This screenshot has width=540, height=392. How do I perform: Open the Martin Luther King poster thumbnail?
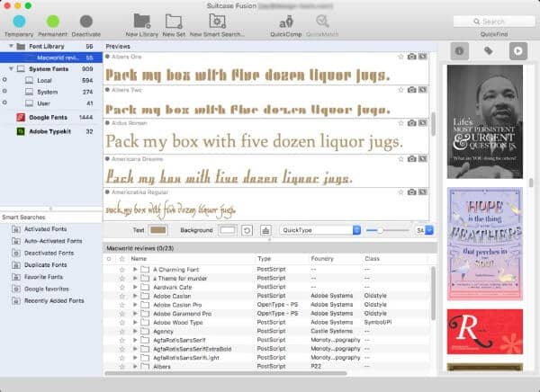point(485,122)
